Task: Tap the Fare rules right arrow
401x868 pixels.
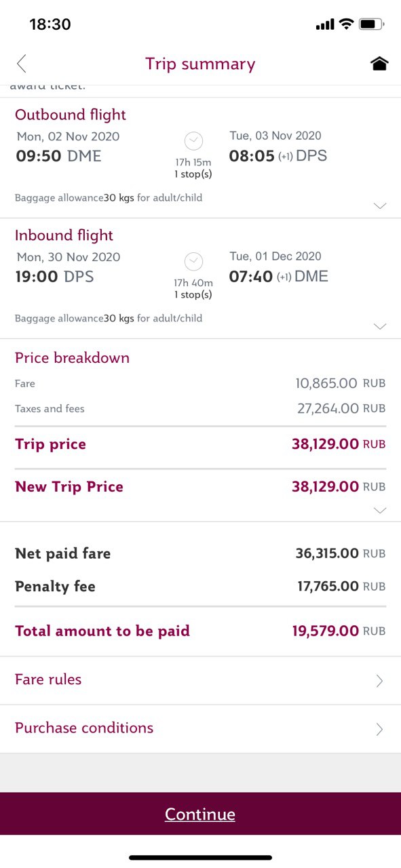Action: 379,681
